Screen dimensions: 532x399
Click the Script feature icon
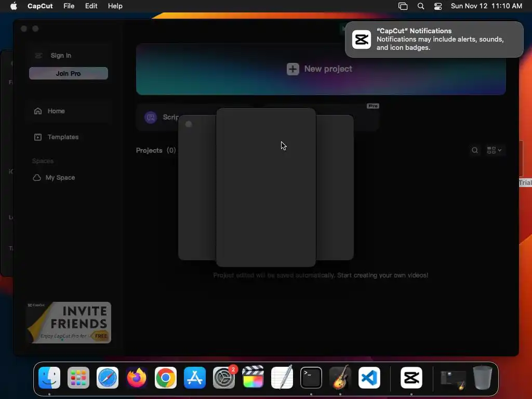pyautogui.click(x=151, y=117)
